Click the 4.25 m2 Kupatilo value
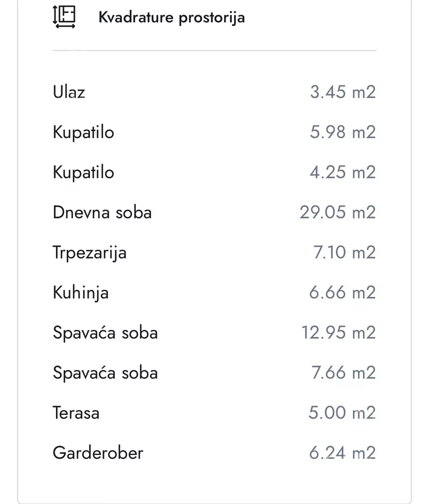The height and width of the screenshot is (504, 429). (343, 172)
